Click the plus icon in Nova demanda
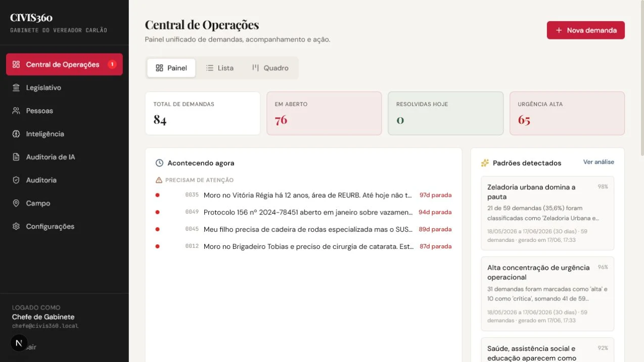 [x=559, y=30]
